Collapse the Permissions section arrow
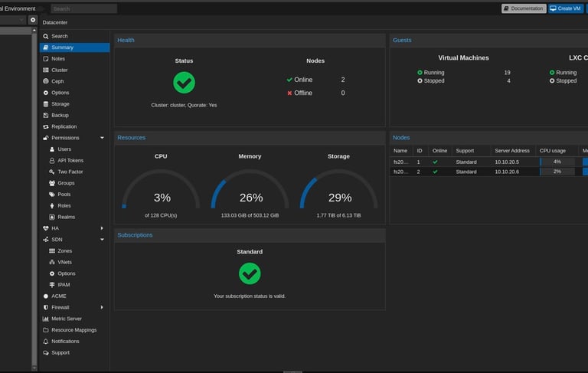588x373 pixels. [102, 138]
